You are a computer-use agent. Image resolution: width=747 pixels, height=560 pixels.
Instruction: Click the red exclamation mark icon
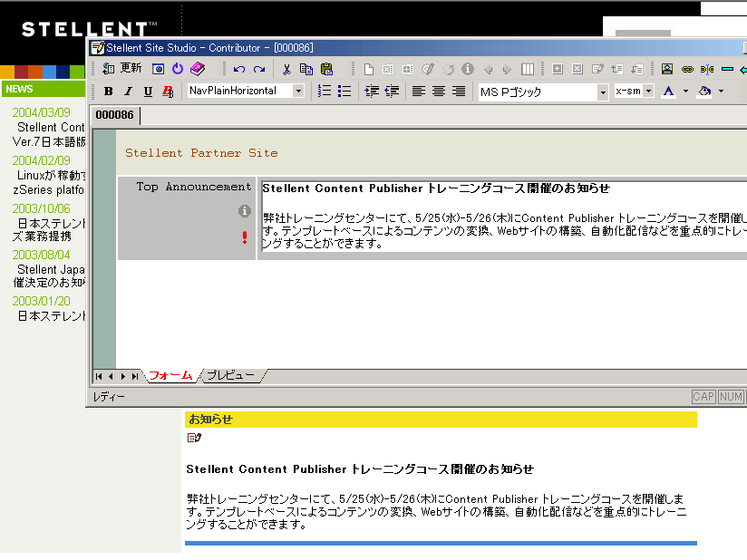pos(245,237)
